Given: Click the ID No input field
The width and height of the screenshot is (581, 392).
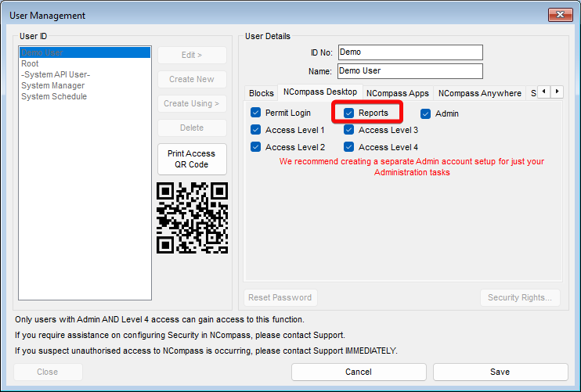Looking at the screenshot, I should pyautogui.click(x=410, y=52).
